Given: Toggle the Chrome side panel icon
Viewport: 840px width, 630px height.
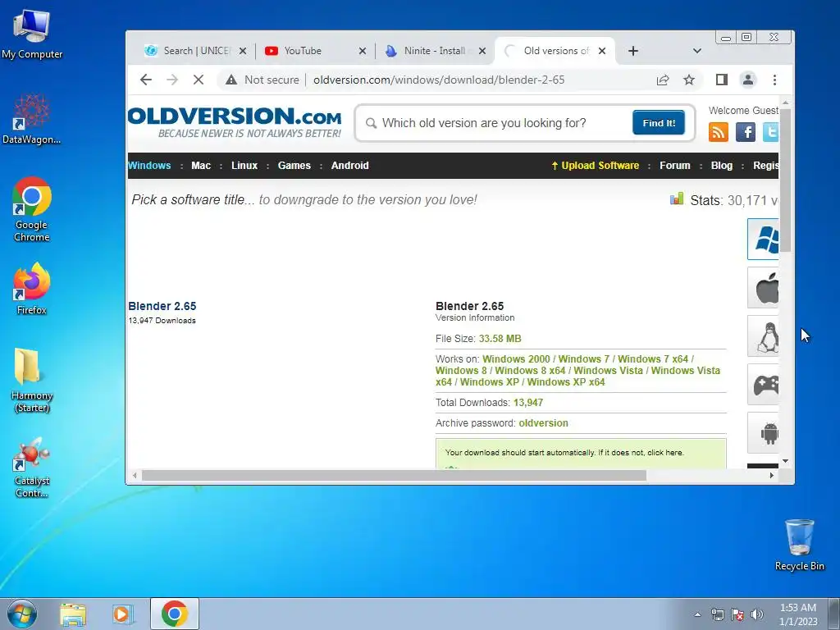Looking at the screenshot, I should pos(722,80).
